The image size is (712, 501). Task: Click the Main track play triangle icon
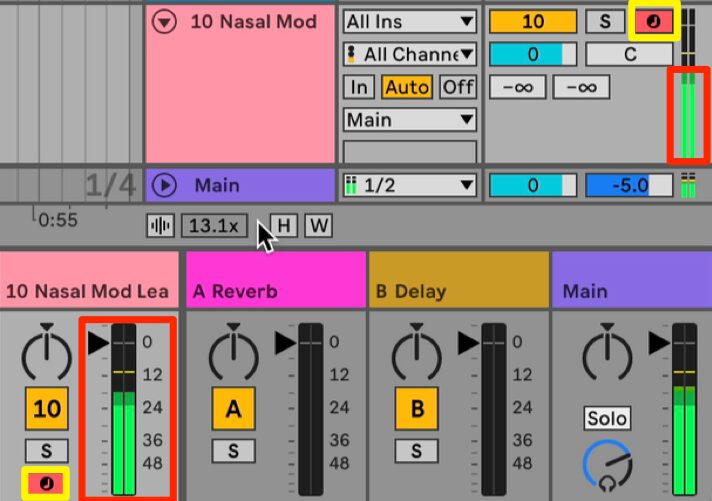[164, 185]
